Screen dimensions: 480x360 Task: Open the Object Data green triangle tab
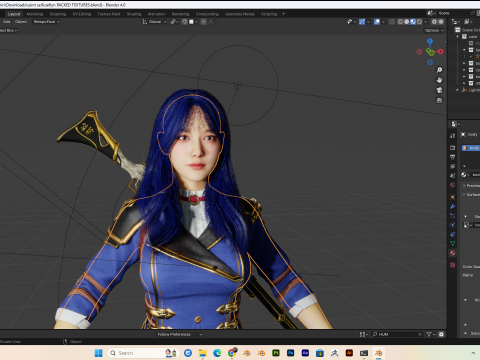453,244
